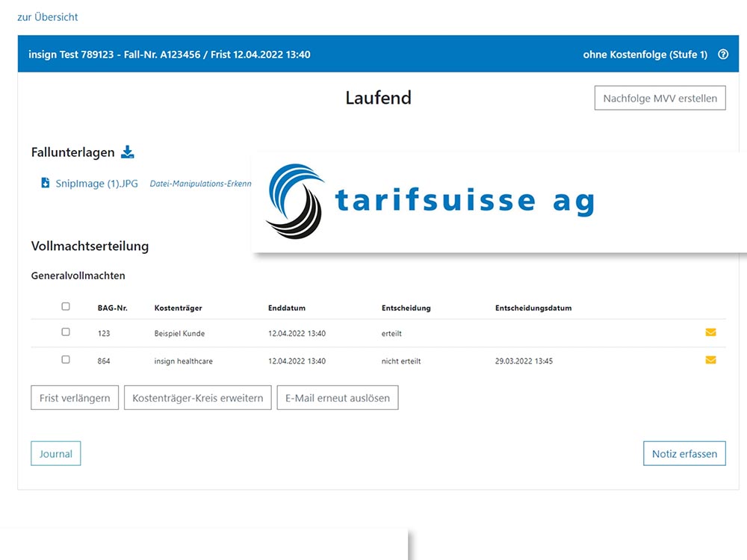Screen dimensions: 747x560
Task: Open the Journal
Action: [56, 453]
